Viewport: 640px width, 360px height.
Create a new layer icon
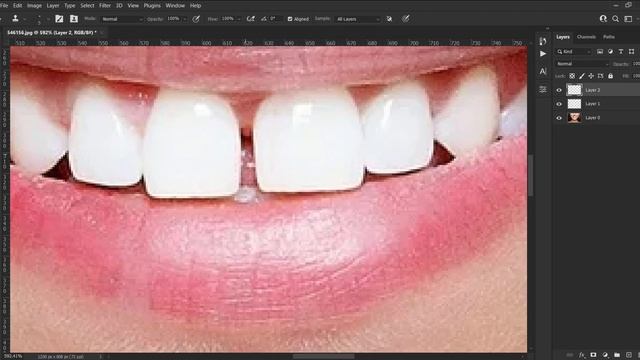tap(629, 355)
